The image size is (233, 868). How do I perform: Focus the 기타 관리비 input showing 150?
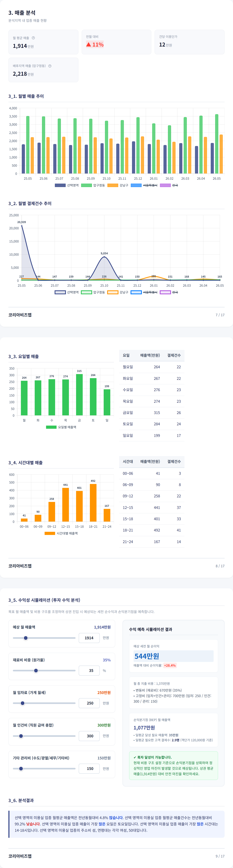tap(89, 769)
